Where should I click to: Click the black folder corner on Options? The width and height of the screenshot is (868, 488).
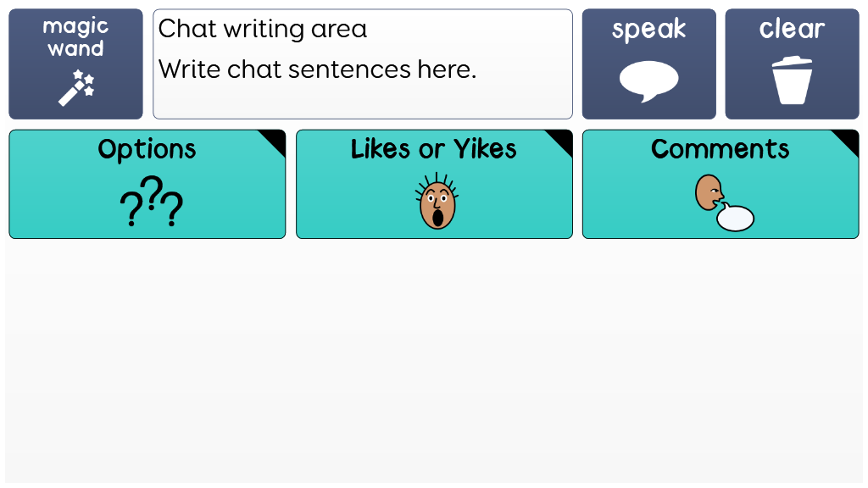(x=275, y=139)
